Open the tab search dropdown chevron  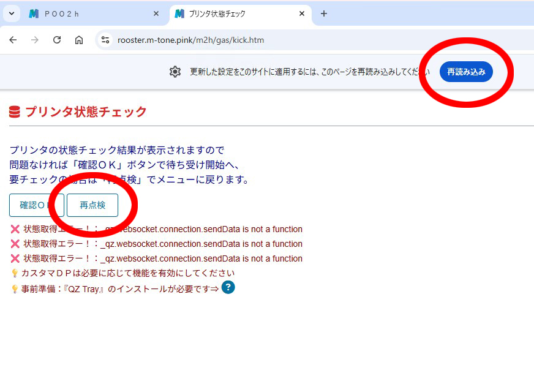(x=11, y=13)
